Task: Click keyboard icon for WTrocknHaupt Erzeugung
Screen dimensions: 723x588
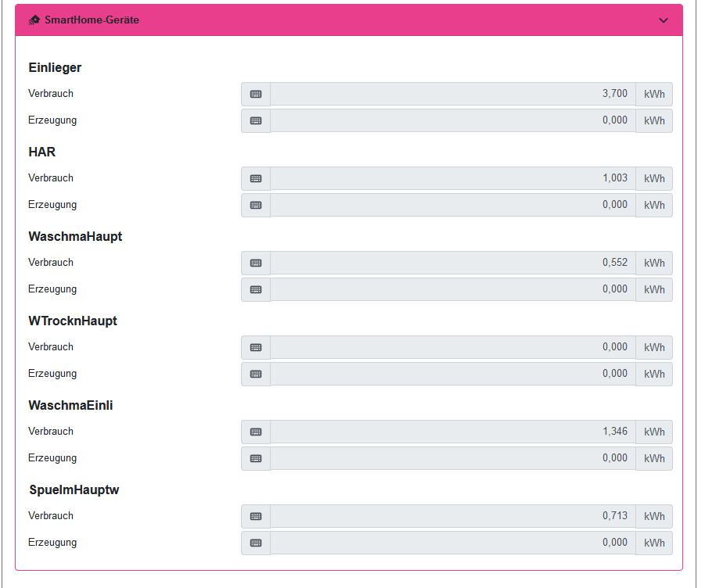Action: tap(256, 374)
